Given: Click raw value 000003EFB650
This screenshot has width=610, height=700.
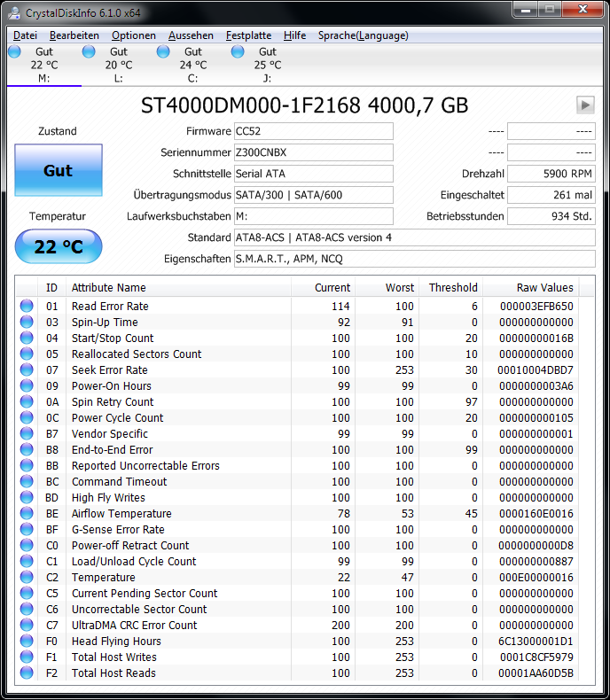Looking at the screenshot, I should pos(536,307).
